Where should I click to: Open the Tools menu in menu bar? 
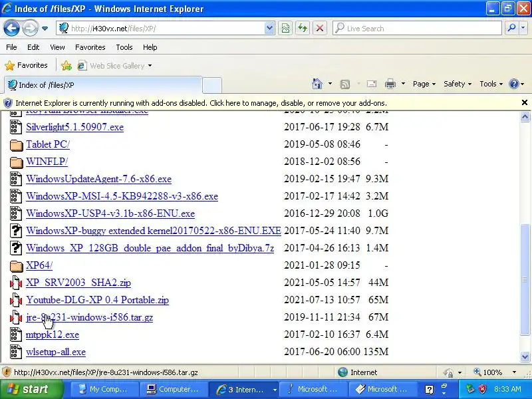pos(124,47)
